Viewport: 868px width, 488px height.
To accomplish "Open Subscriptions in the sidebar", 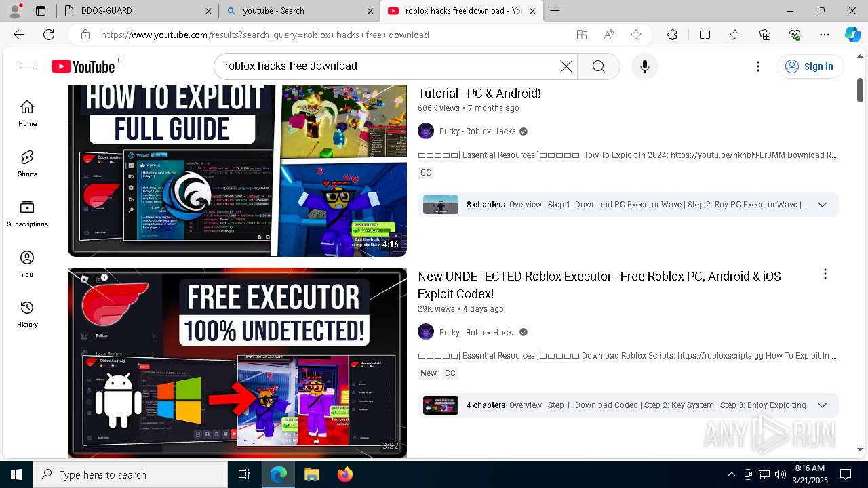I will (27, 213).
